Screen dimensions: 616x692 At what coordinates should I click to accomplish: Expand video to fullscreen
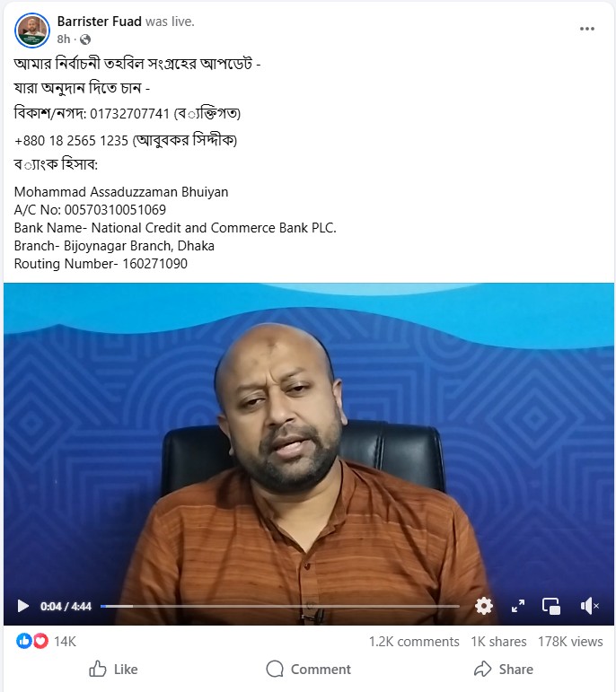pos(518,606)
